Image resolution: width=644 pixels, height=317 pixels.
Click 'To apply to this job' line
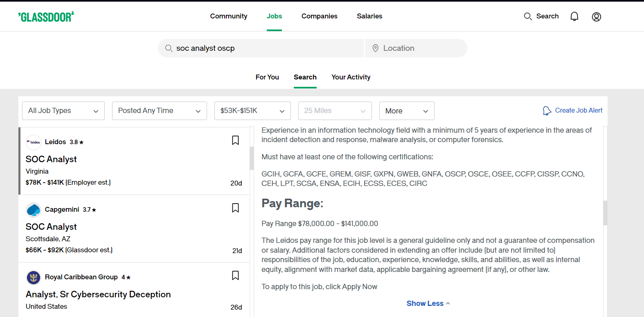click(320, 287)
